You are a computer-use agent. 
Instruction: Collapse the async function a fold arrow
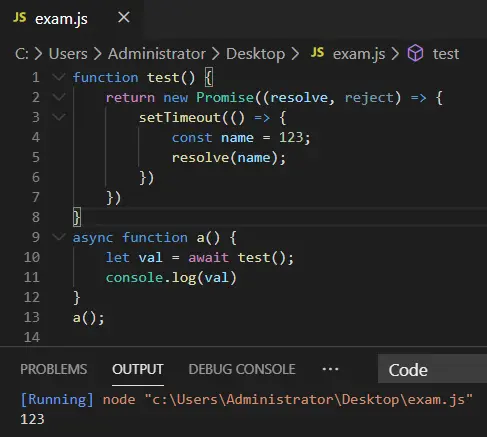[59, 237]
